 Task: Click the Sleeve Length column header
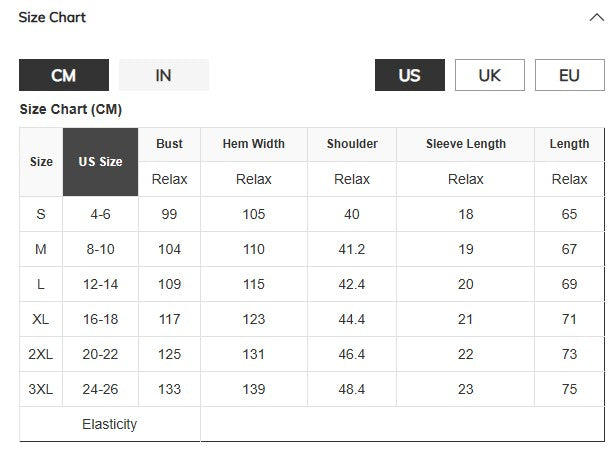click(x=466, y=144)
